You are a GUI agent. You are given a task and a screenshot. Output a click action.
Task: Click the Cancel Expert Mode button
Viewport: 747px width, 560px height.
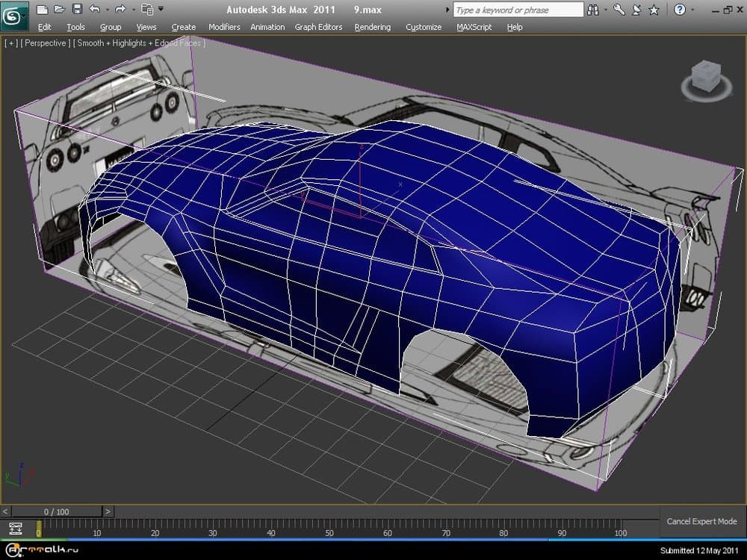pos(701,521)
